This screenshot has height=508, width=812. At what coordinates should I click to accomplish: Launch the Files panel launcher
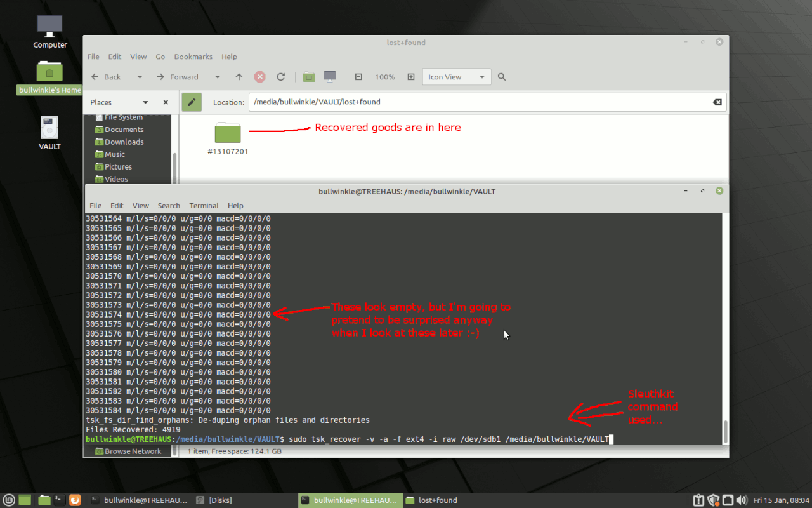coord(44,500)
